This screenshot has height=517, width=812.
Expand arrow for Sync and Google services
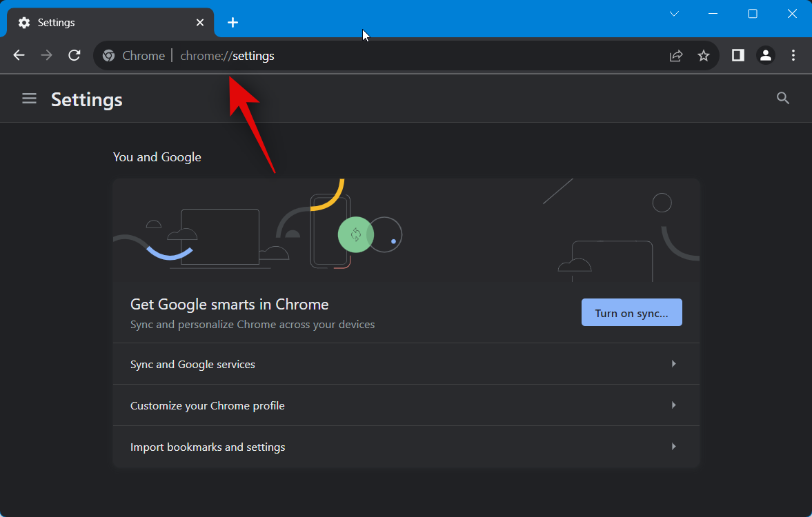674,364
